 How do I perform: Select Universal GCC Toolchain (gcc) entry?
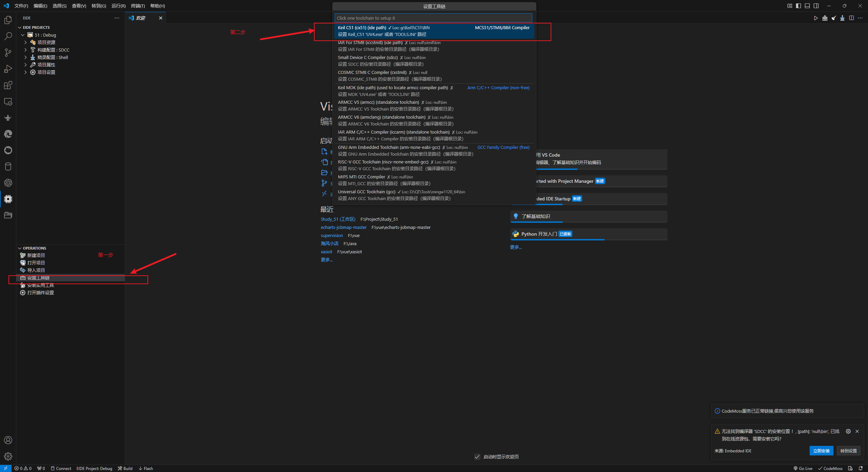[434, 195]
